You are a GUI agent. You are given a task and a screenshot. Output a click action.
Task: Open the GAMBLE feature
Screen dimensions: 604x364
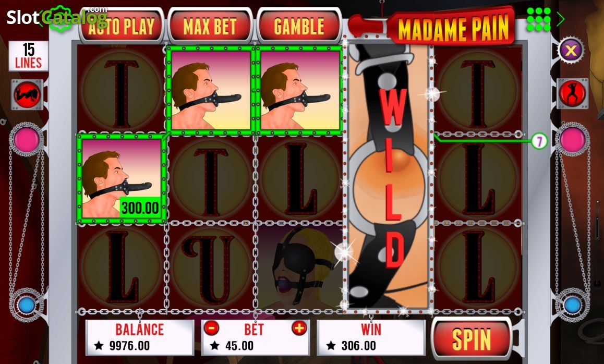(x=299, y=26)
